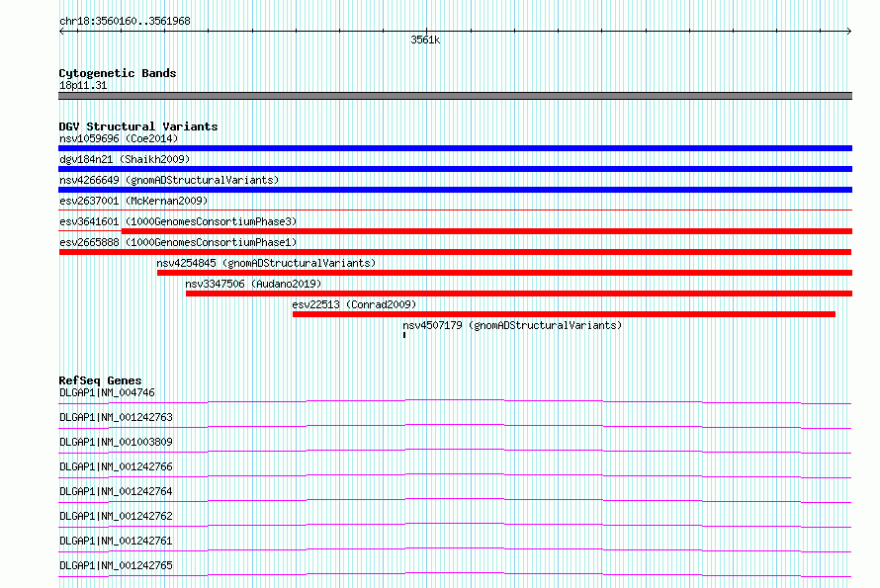
Task: Click the thin red line of esv2637001
Action: pyautogui.click(x=455, y=210)
